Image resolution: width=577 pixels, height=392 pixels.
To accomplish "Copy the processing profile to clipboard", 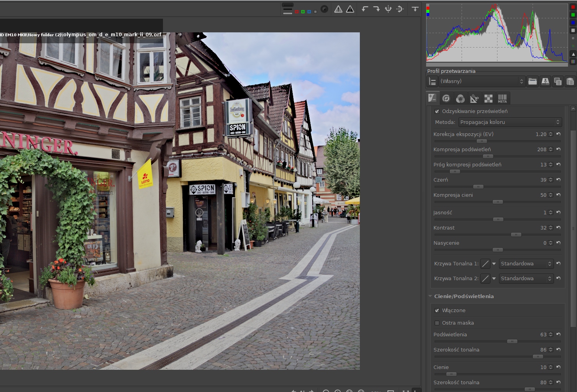I will (x=558, y=81).
